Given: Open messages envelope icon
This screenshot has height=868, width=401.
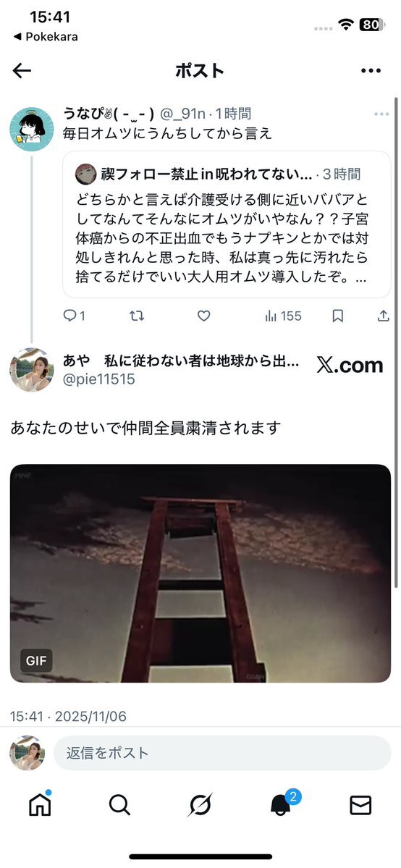Looking at the screenshot, I should point(360,805).
